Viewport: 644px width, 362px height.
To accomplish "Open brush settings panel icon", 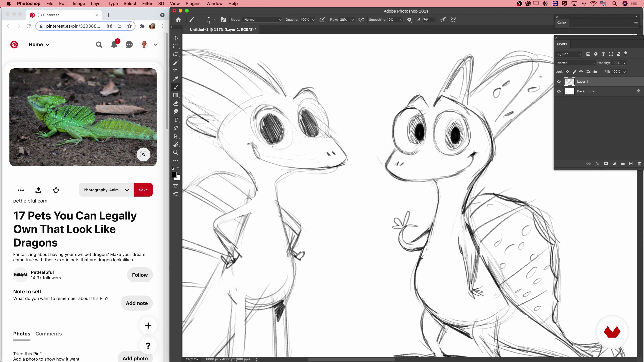I will (x=223, y=20).
